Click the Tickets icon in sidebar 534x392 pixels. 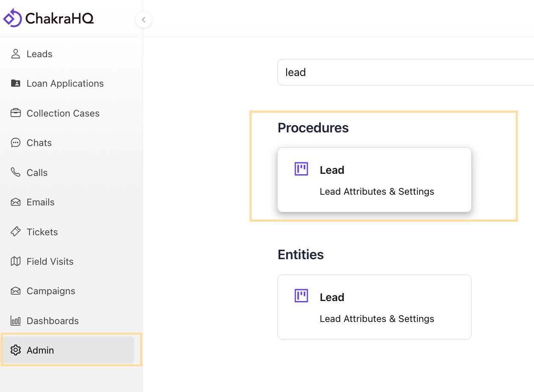[16, 232]
